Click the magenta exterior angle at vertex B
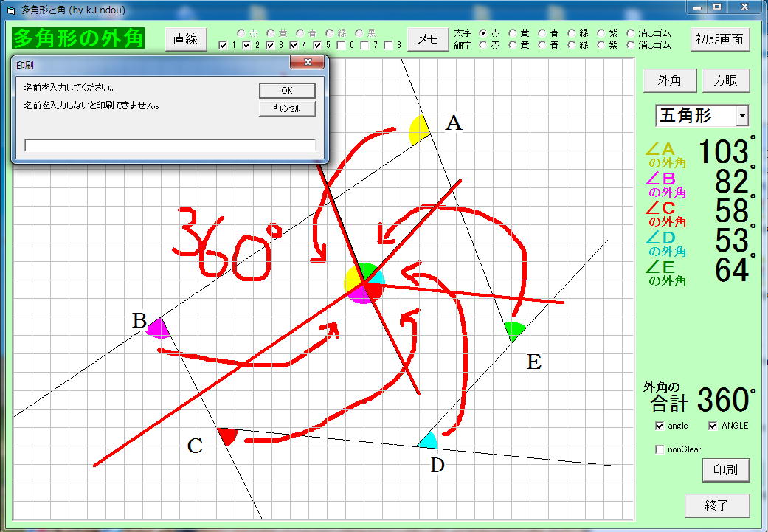This screenshot has width=768, height=532. pos(159,328)
